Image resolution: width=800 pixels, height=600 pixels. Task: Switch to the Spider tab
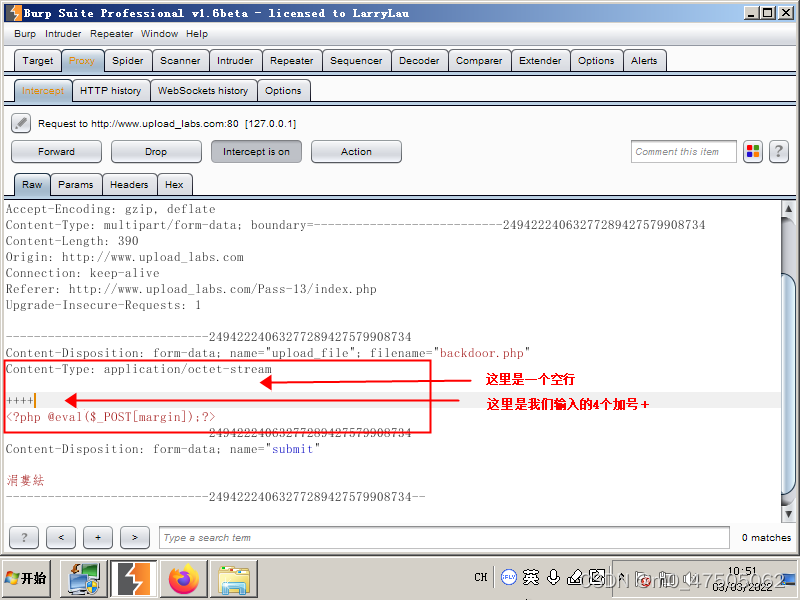[128, 61]
